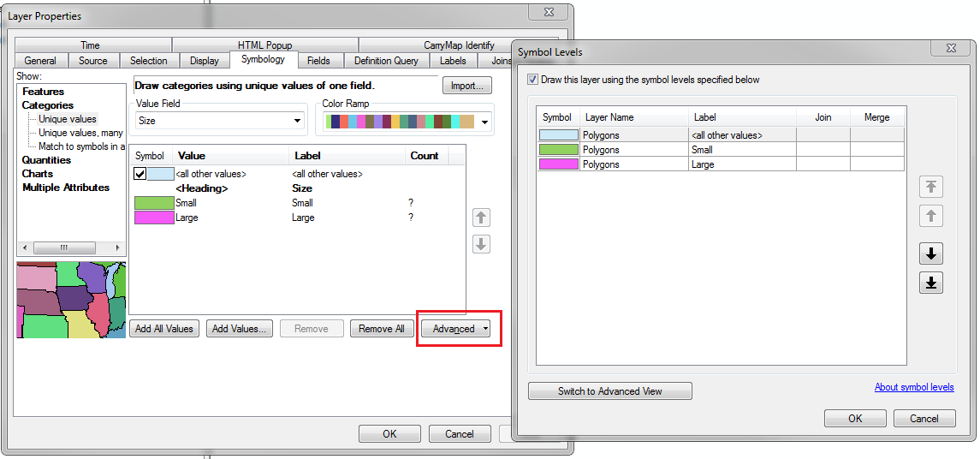This screenshot has width=980, height=459.
Task: Select Quantities in the Show list
Action: (x=46, y=160)
